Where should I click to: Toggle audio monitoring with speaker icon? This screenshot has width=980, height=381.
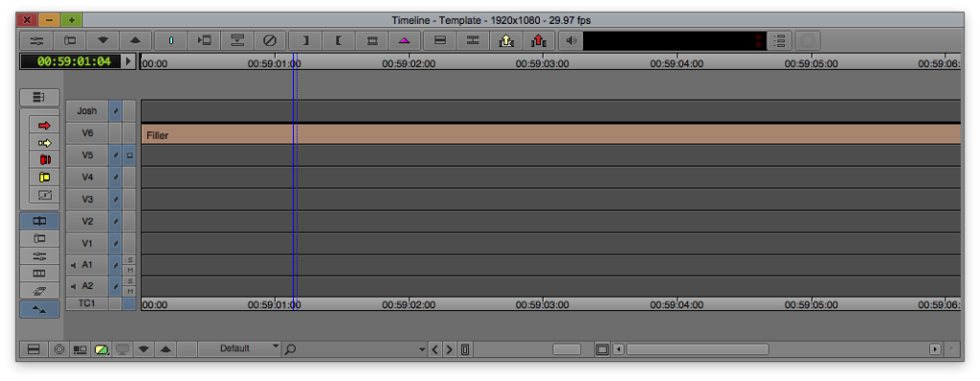click(x=570, y=40)
